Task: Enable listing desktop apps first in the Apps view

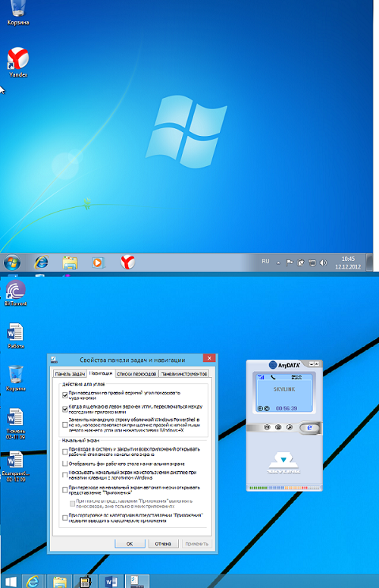Action: [x=64, y=518]
